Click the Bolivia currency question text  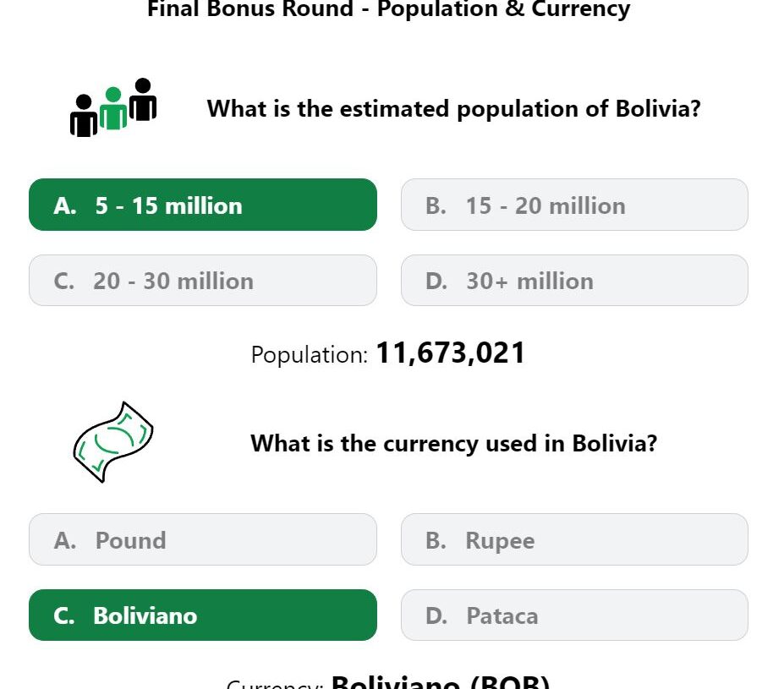click(x=454, y=443)
